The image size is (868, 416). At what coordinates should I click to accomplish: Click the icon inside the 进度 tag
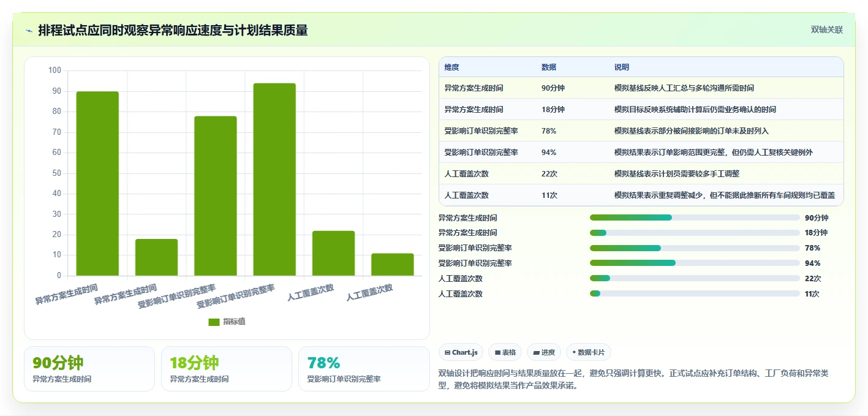(537, 352)
